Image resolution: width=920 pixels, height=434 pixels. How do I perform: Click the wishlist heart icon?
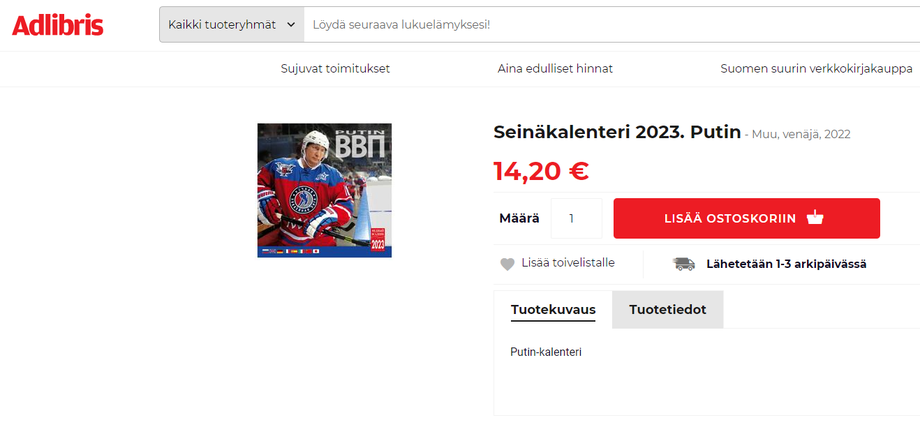(x=507, y=264)
